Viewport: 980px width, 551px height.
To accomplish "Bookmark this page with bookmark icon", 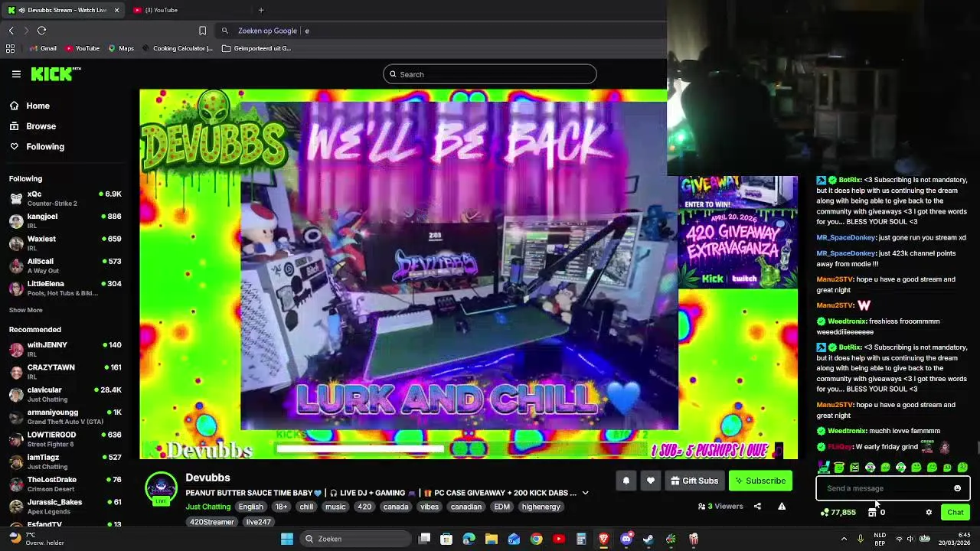I will [x=202, y=31].
